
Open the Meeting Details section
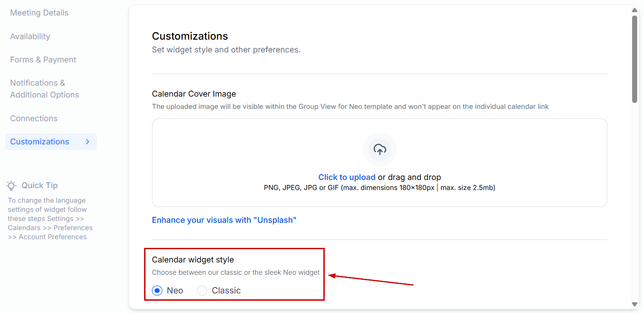point(39,13)
